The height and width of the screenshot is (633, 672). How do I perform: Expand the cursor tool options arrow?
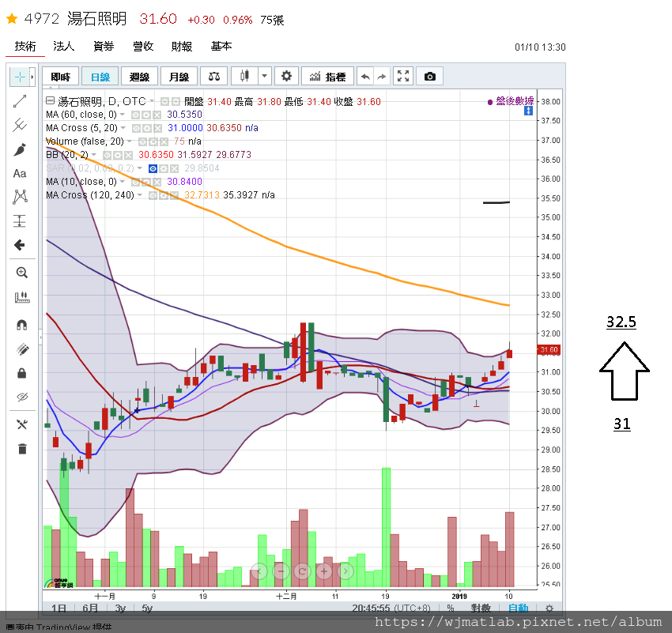[x=32, y=77]
